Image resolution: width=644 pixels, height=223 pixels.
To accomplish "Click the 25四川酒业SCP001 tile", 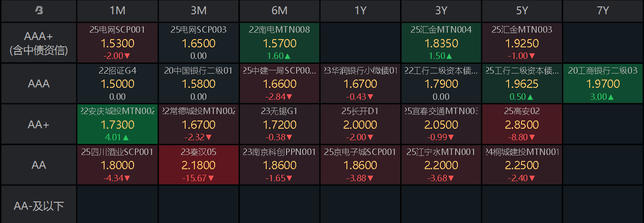I will click(x=117, y=165).
